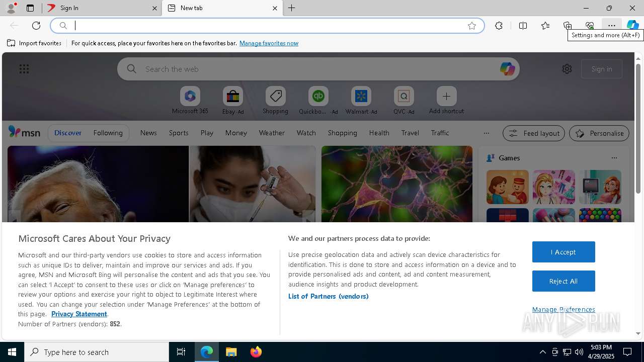
Task: Open the vaccine vial news story
Action: tap(252, 184)
